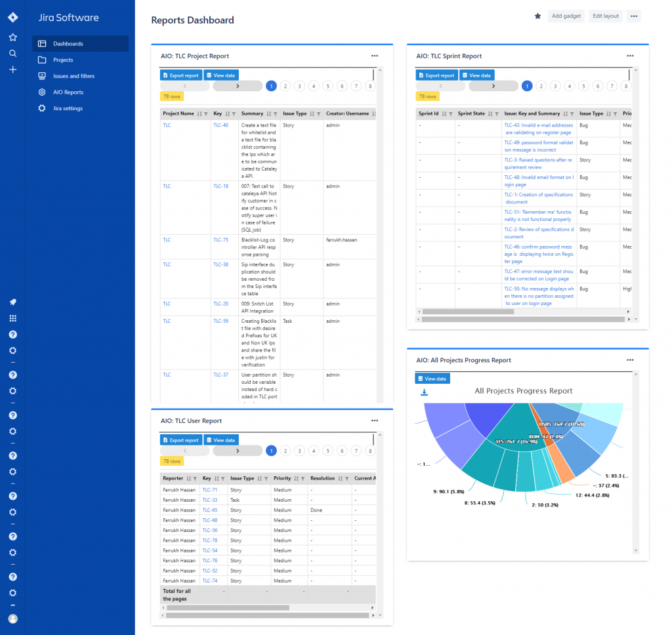The height and width of the screenshot is (635, 672).
Task: Click the Jira diamond logo
Action: (x=13, y=17)
